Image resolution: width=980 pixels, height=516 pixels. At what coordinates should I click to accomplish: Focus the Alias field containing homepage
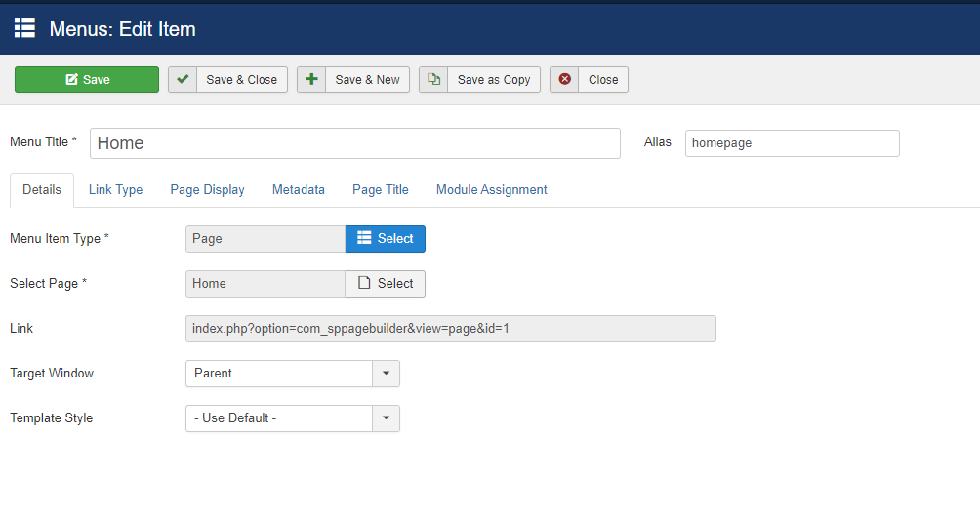click(792, 143)
